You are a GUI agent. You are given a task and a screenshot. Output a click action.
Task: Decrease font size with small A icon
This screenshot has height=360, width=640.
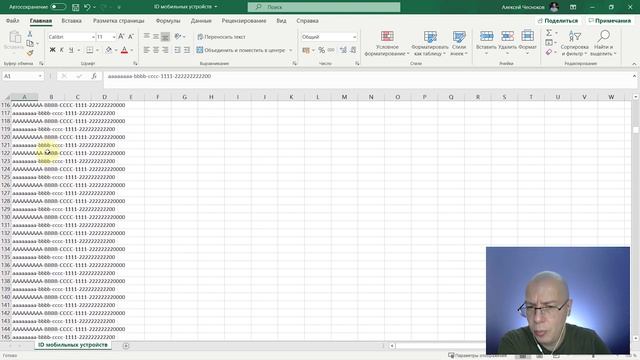pyautogui.click(x=131, y=37)
